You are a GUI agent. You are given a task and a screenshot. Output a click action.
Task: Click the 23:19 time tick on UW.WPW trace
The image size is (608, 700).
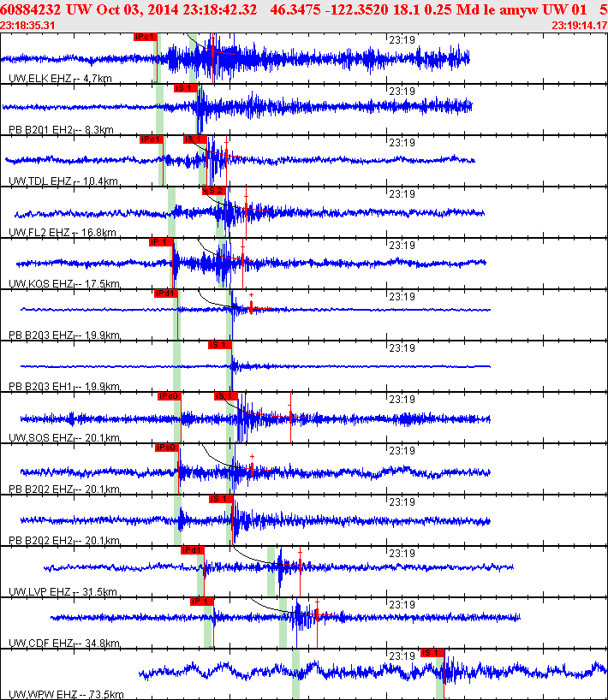click(x=402, y=656)
